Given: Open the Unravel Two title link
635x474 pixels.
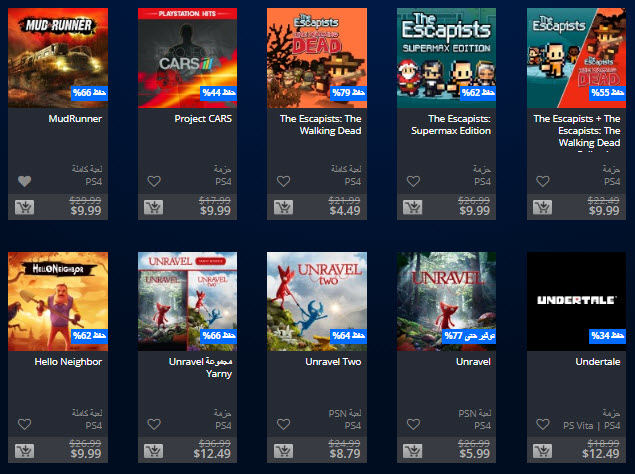Looking at the screenshot, I should [x=333, y=362].
